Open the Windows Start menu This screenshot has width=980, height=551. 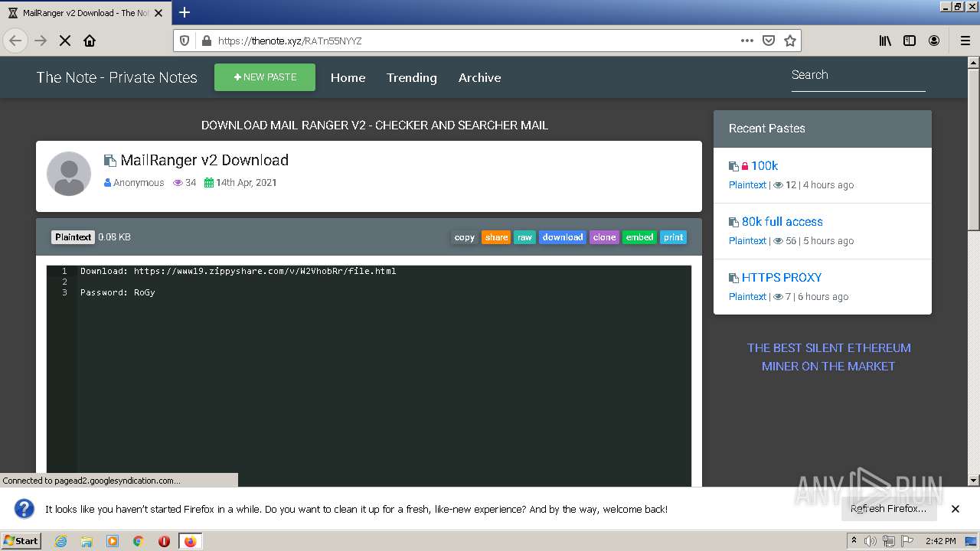click(21, 541)
